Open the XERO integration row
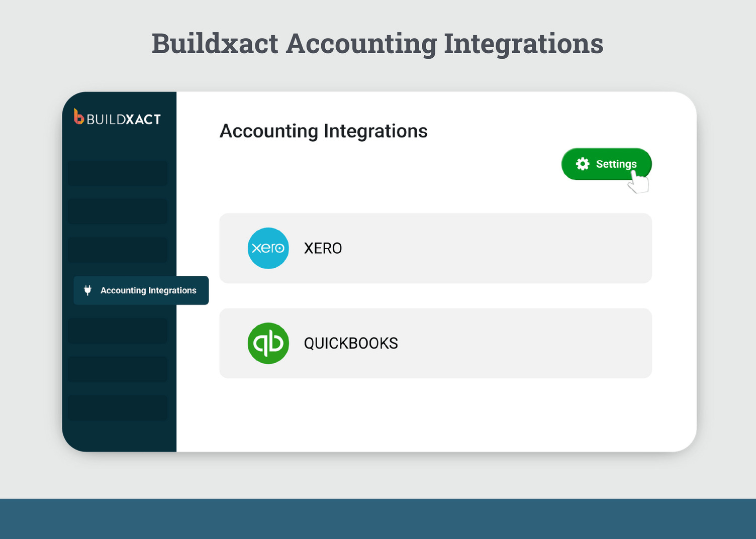The width and height of the screenshot is (756, 539). coord(435,248)
